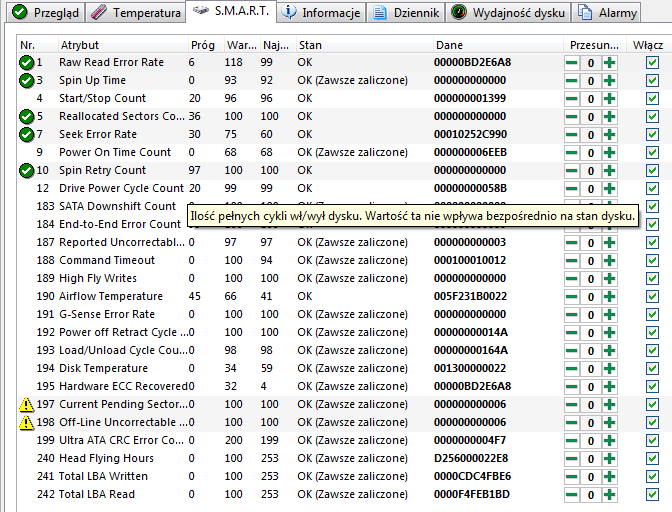Increase offset for Hardware ECC Recovered
This screenshot has width=672, height=512.
(609, 387)
